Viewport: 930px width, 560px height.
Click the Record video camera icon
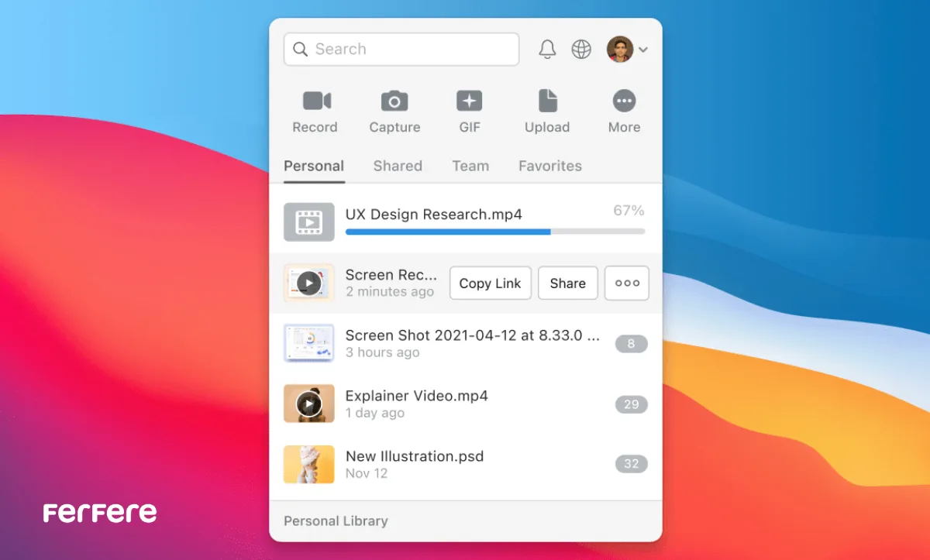tap(316, 101)
